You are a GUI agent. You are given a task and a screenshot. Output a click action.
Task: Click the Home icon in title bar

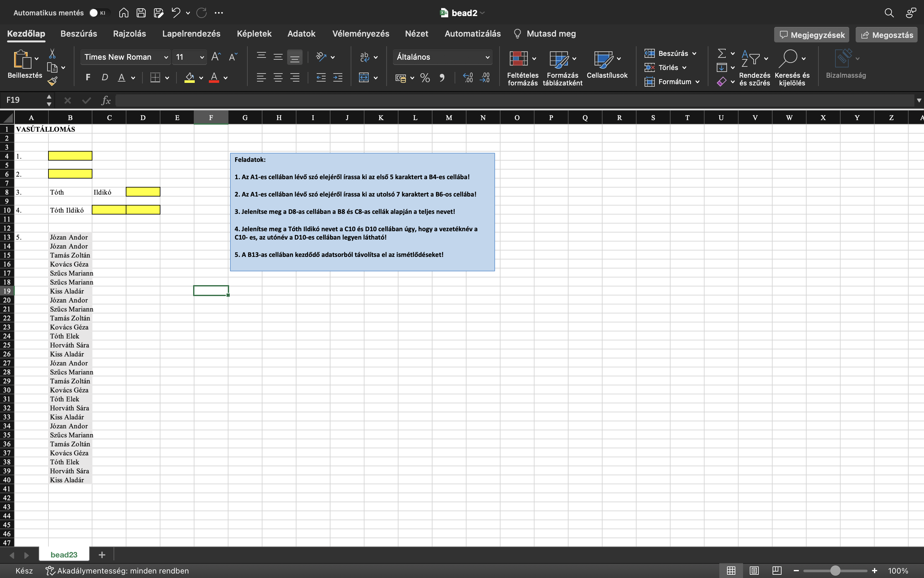(x=124, y=13)
